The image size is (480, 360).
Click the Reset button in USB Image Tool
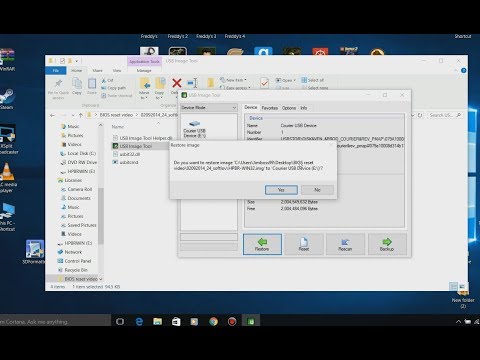(304, 244)
